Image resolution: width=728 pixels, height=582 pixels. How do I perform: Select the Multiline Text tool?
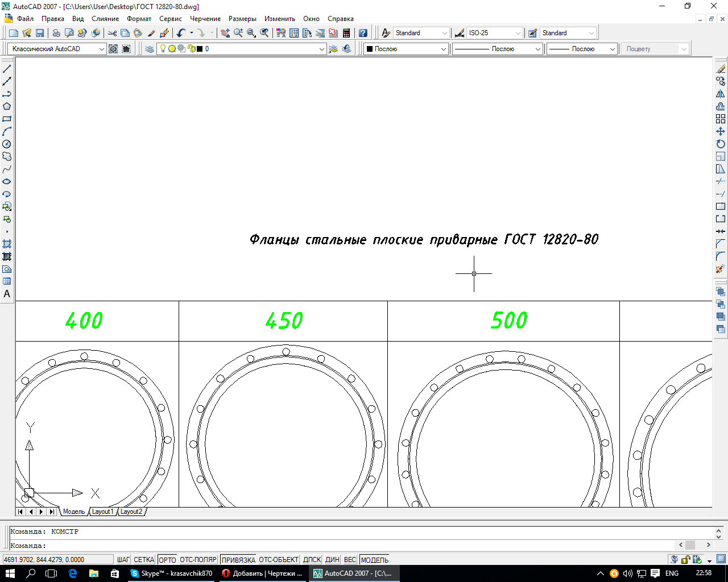point(7,294)
